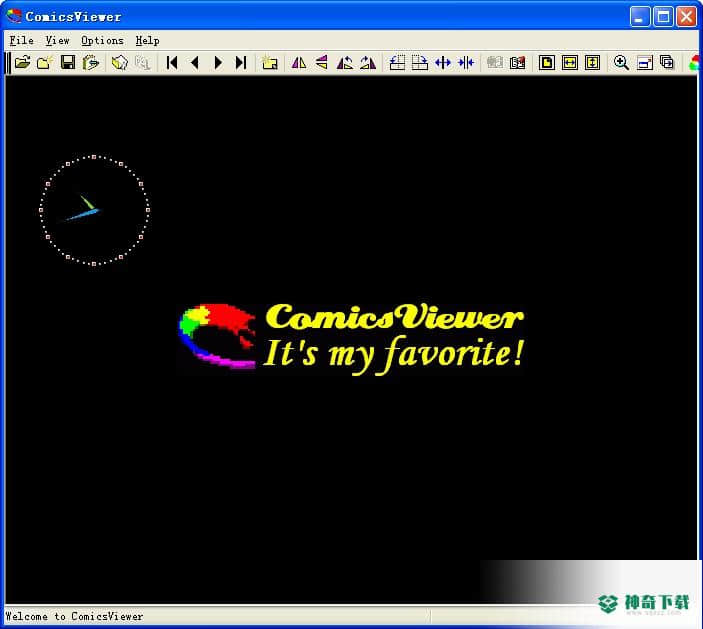Click the ComicsViewer splash logo image

tap(351, 338)
